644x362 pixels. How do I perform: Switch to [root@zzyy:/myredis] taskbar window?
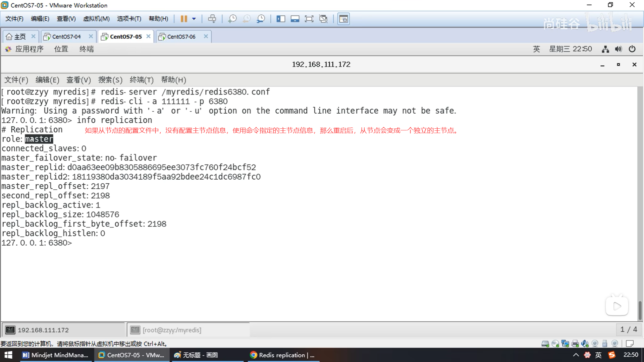[172, 330]
